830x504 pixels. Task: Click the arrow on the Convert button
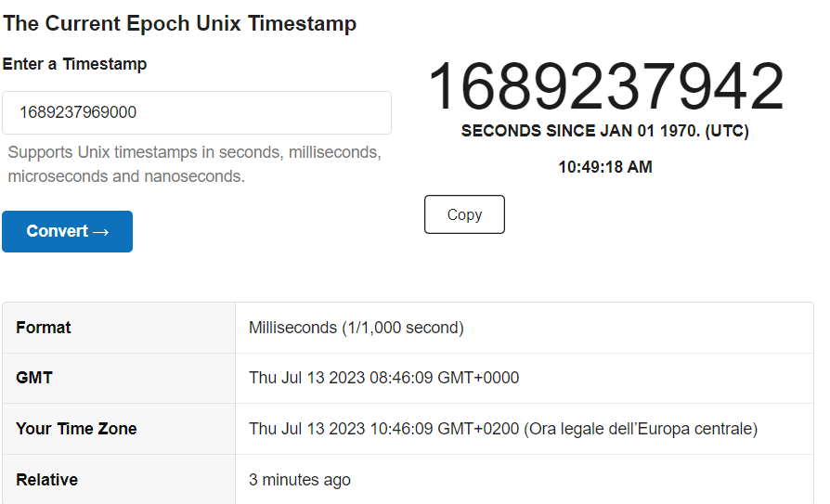click(102, 231)
